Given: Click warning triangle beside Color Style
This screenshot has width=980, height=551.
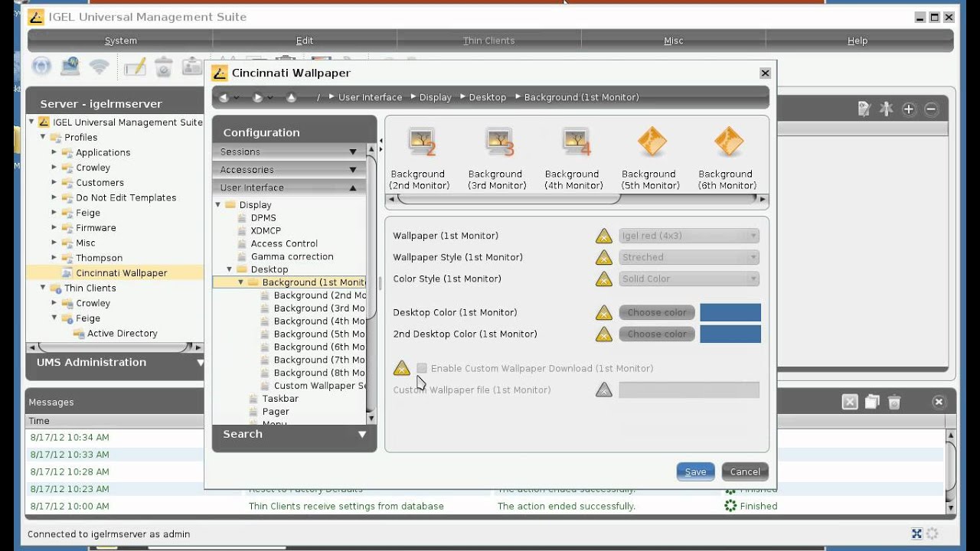Looking at the screenshot, I should [x=604, y=279].
